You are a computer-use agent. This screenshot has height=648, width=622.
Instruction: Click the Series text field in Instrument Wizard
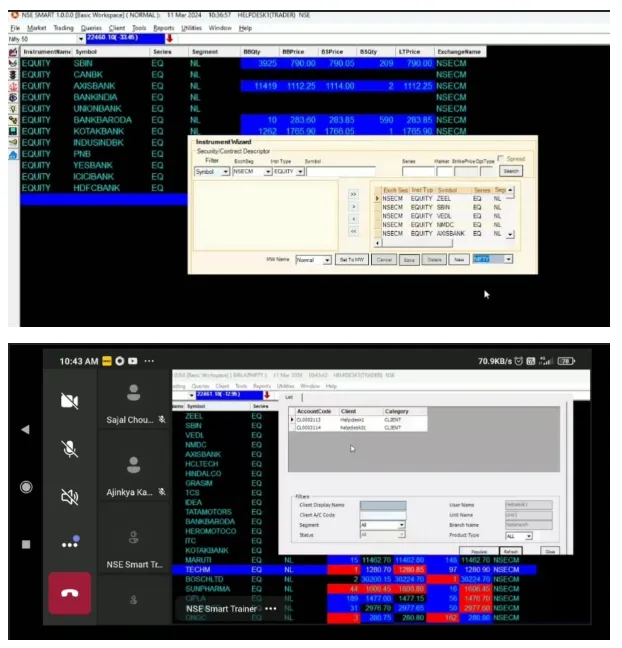click(418, 172)
